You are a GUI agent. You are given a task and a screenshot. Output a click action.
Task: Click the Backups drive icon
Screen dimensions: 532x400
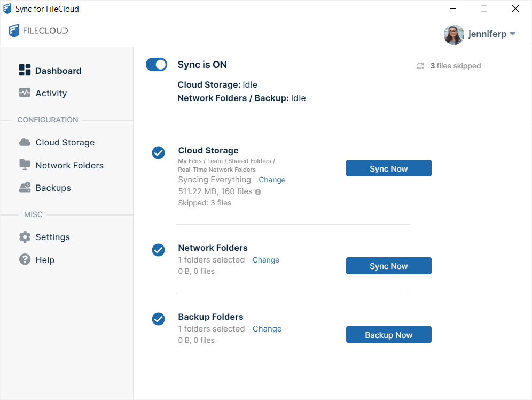click(x=25, y=188)
